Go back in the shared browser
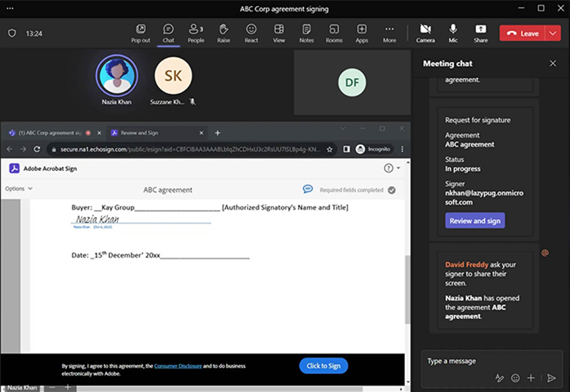This screenshot has height=392, width=570. (x=10, y=149)
